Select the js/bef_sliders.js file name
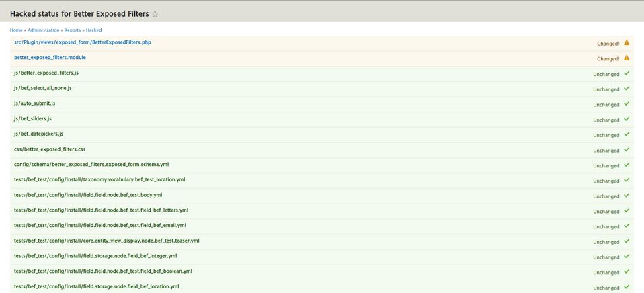 (x=32, y=118)
